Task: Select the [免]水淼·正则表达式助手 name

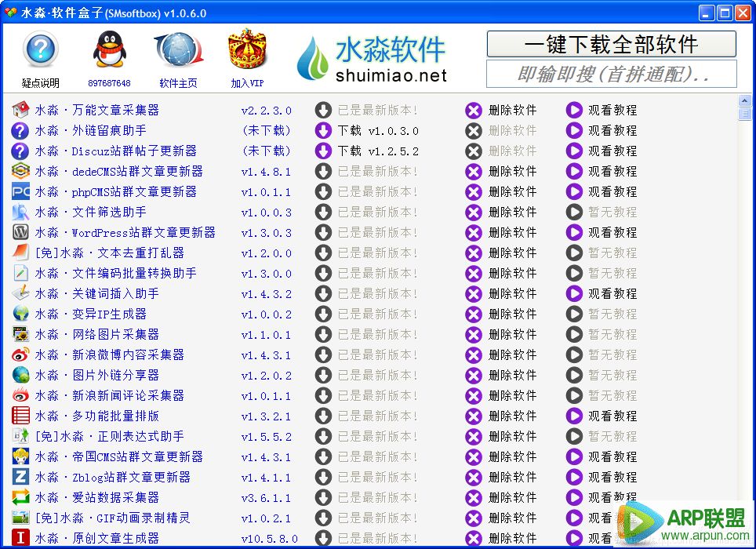Action: pos(110,436)
